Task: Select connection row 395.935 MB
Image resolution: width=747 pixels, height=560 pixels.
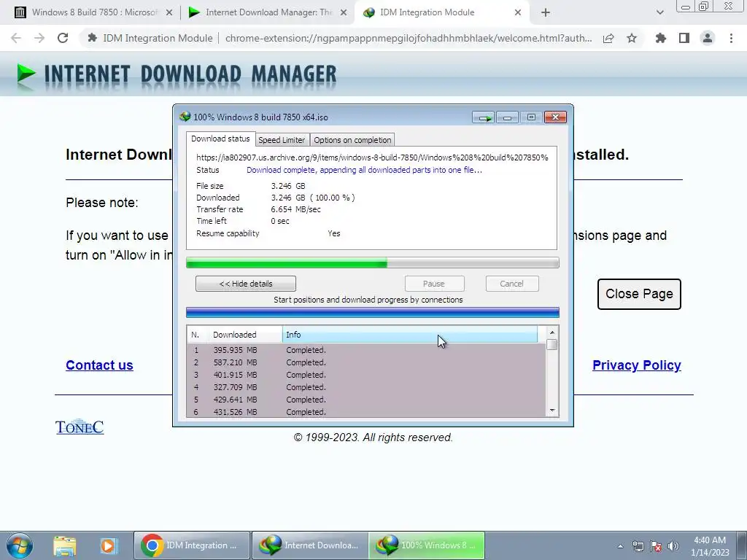Action: tap(366, 350)
